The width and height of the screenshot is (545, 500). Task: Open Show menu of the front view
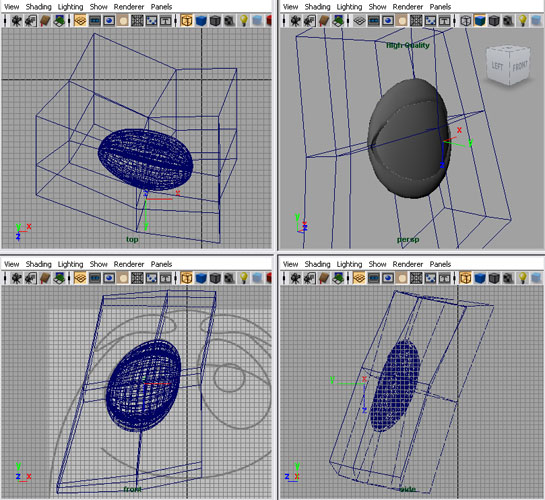[x=98, y=264]
